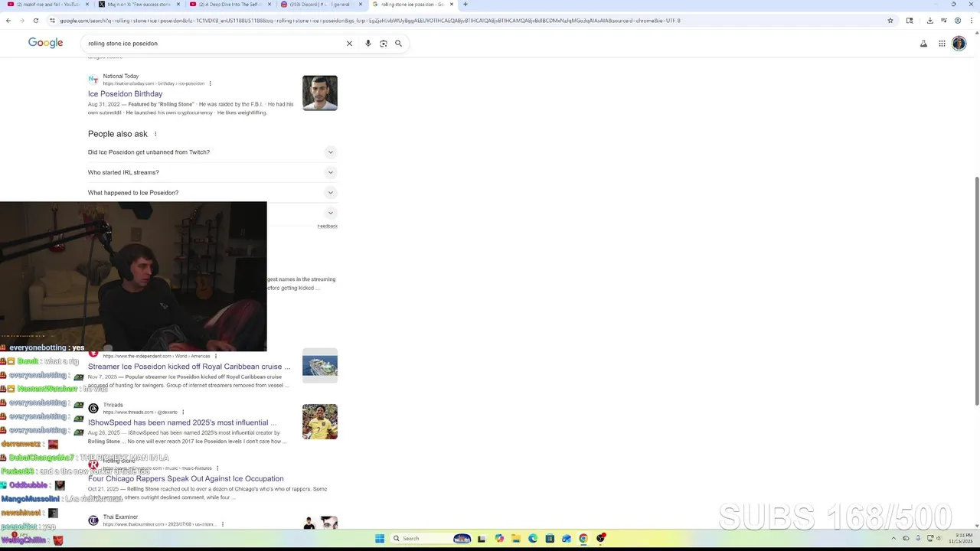Image resolution: width=980 pixels, height=551 pixels.
Task: Open taskbar clock and date
Action: click(x=961, y=538)
